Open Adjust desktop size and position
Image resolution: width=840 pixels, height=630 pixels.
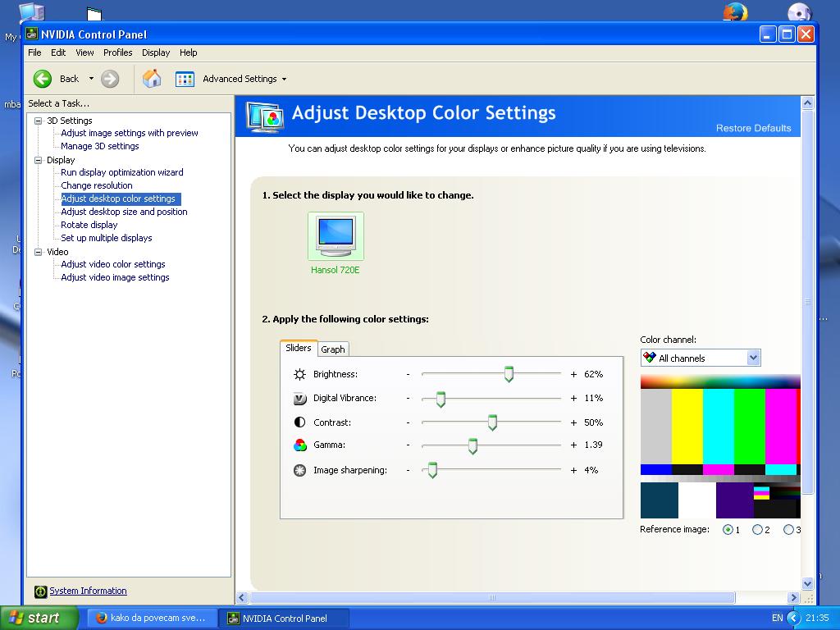click(125, 212)
